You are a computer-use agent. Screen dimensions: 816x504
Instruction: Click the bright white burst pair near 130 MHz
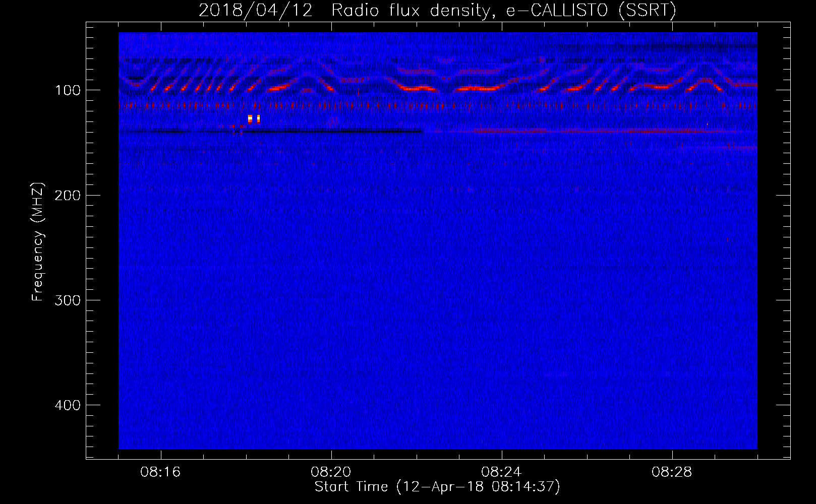pos(254,119)
